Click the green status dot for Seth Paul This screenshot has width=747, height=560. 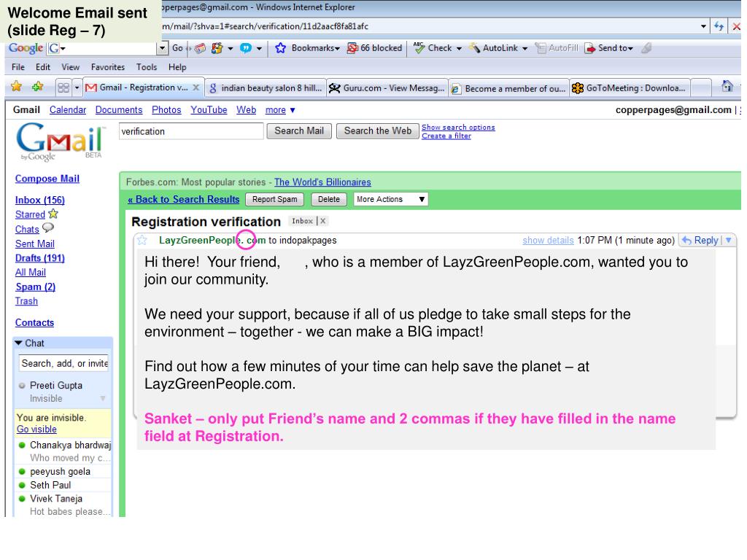click(x=22, y=485)
